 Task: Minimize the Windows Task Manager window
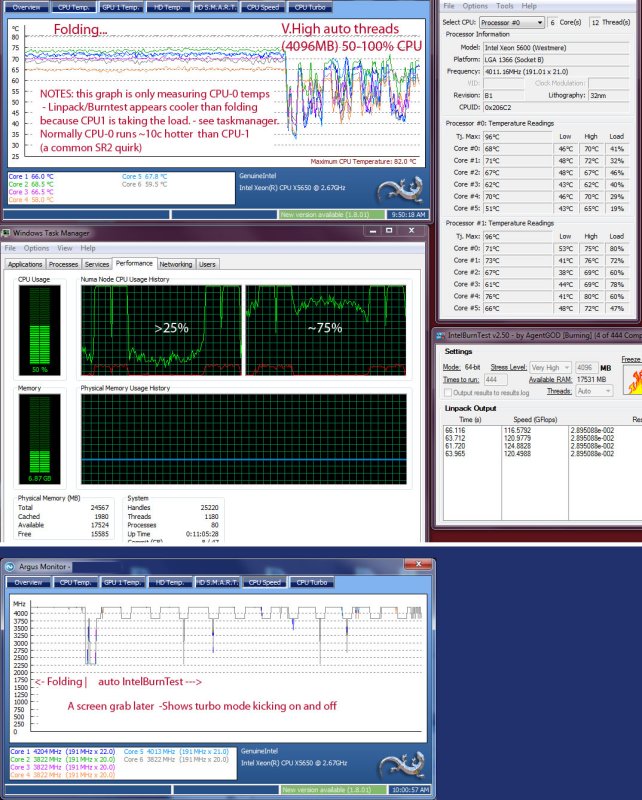pos(373,231)
